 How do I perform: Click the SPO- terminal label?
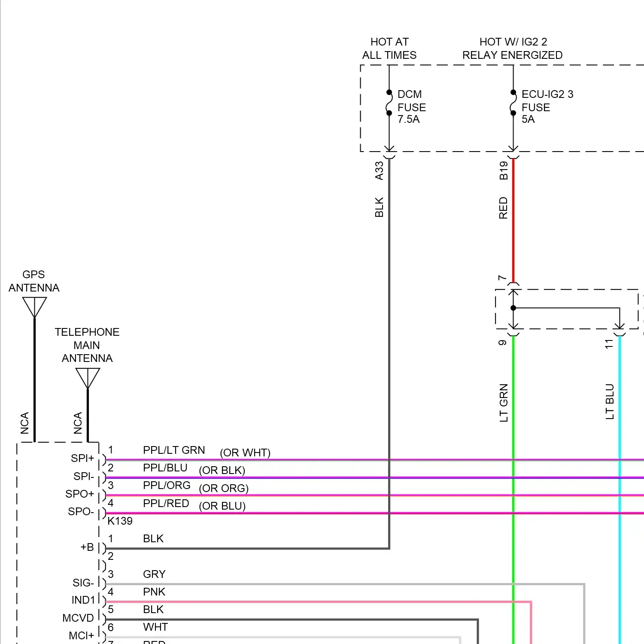pos(81,511)
